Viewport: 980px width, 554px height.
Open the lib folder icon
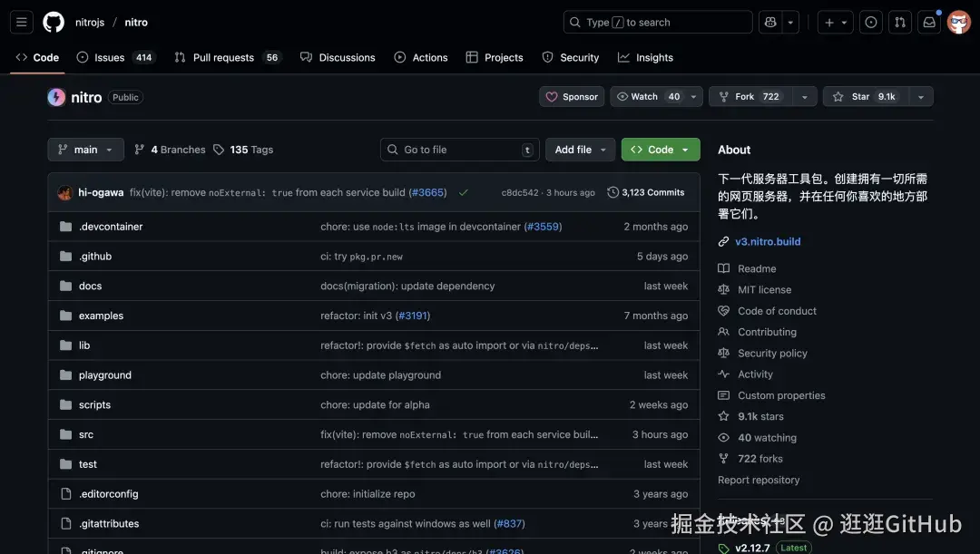point(65,345)
